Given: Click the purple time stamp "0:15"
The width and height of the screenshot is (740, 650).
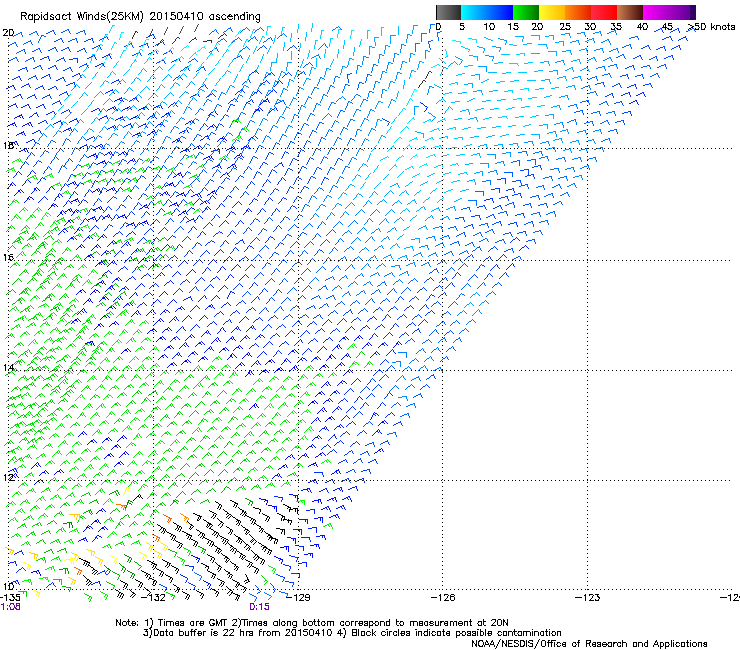Looking at the screenshot, I should click(260, 607).
